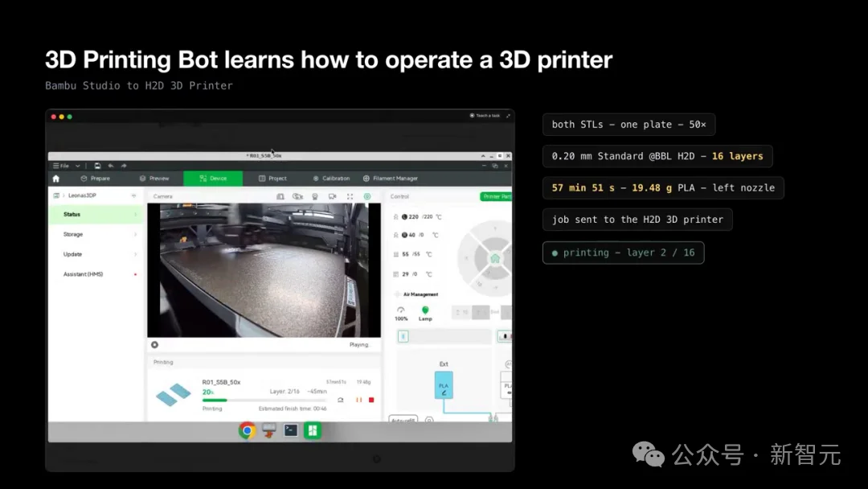Click the bed temperature 55 value
This screenshot has height=489, width=868.
(x=405, y=254)
